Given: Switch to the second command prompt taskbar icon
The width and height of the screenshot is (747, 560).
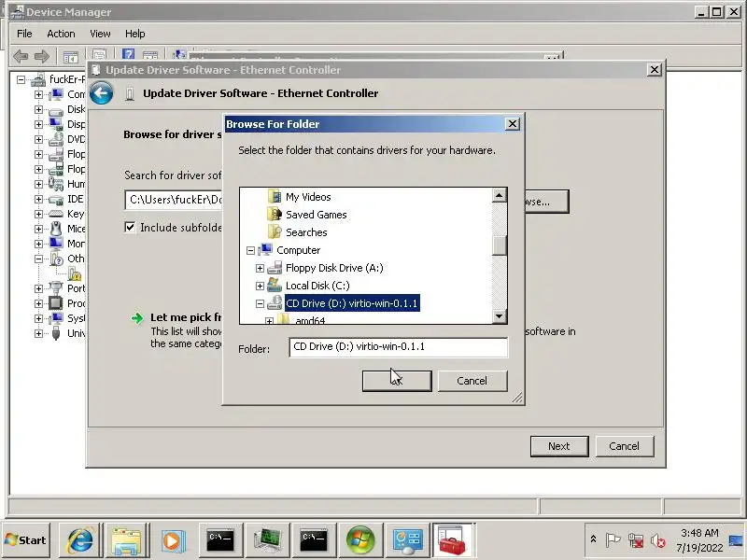Looking at the screenshot, I should tap(313, 540).
